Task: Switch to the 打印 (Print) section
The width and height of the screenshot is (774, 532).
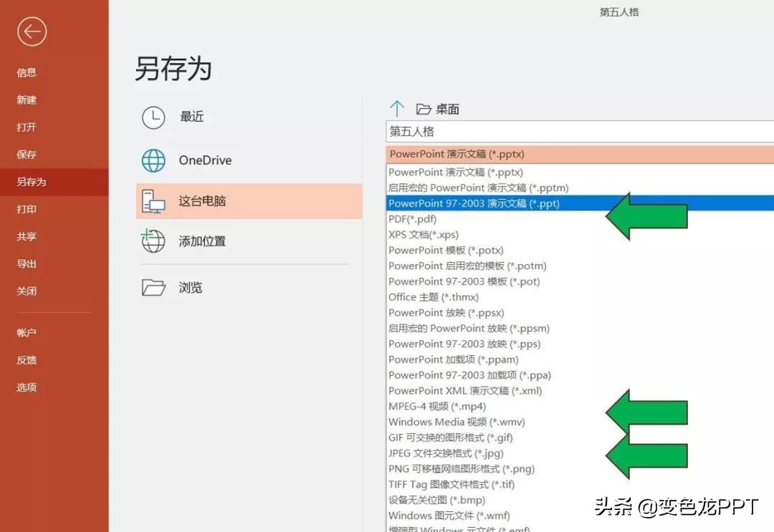Action: [27, 209]
